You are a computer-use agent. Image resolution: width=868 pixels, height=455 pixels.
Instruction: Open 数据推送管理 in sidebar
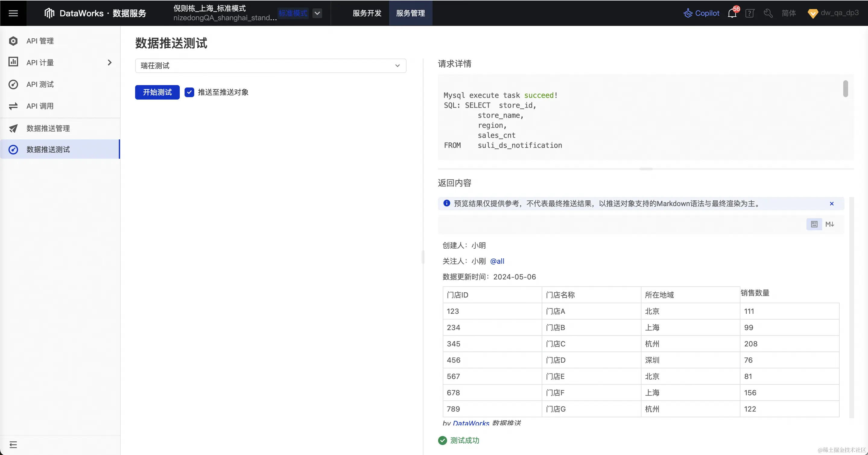click(48, 129)
